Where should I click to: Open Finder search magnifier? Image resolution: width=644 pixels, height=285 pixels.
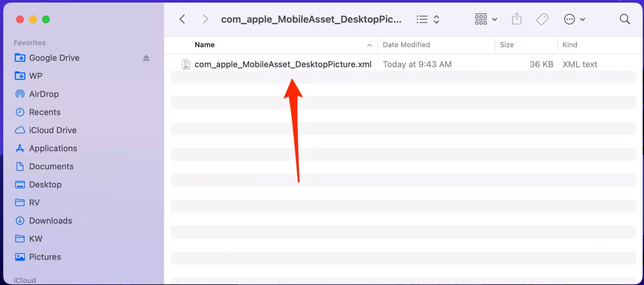(x=625, y=19)
